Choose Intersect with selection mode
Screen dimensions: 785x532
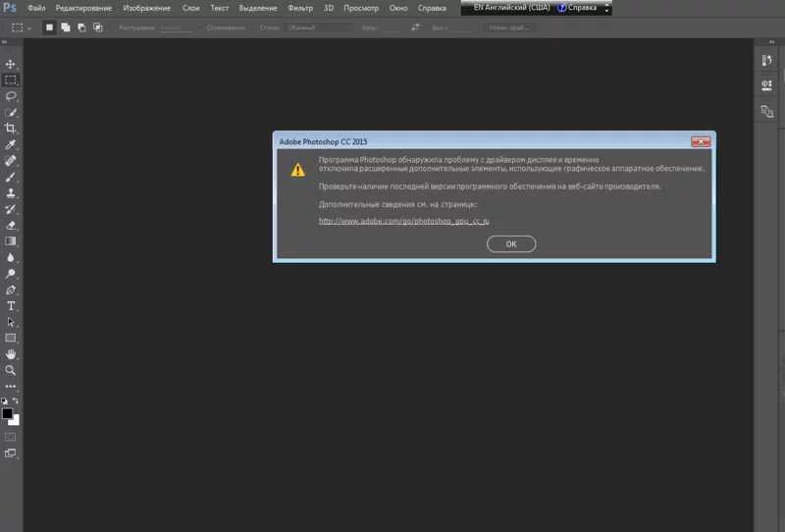[x=98, y=27]
